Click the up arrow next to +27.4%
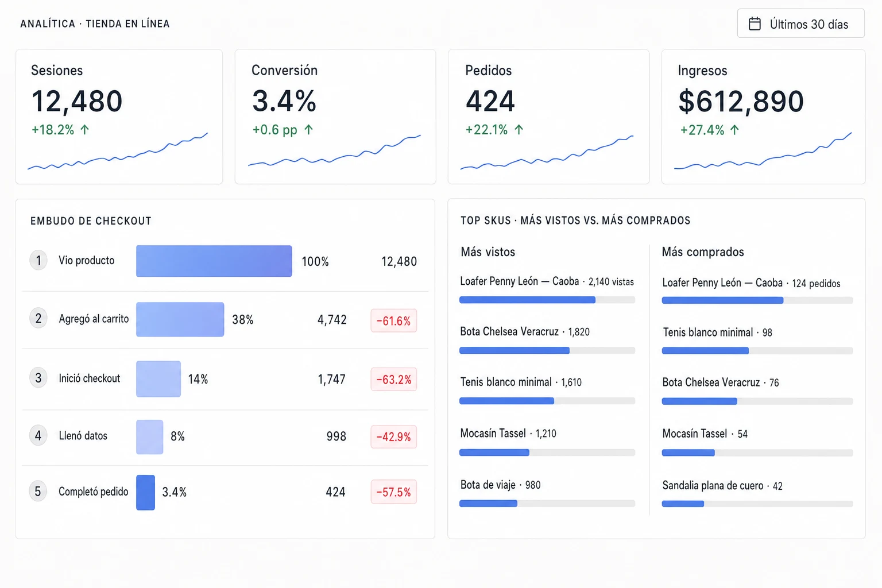 pyautogui.click(x=734, y=130)
